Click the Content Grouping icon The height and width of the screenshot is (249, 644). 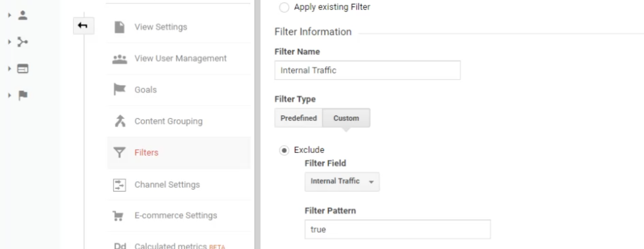(120, 121)
